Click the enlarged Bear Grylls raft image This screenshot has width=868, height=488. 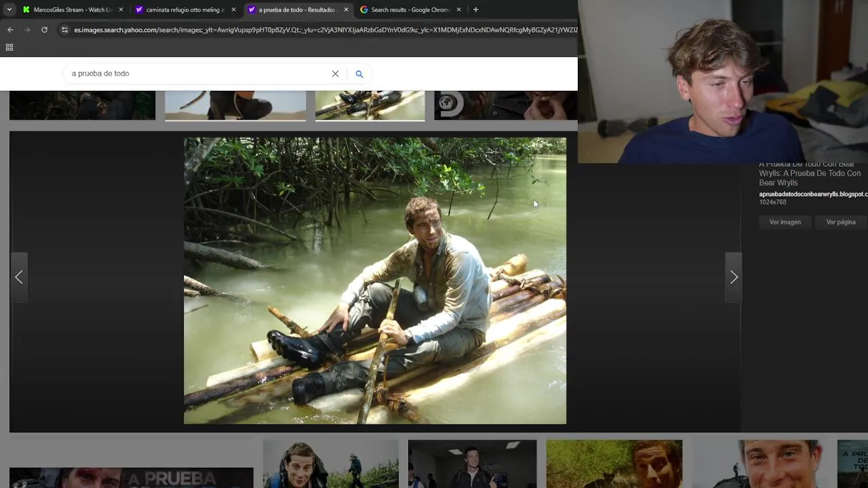click(375, 281)
